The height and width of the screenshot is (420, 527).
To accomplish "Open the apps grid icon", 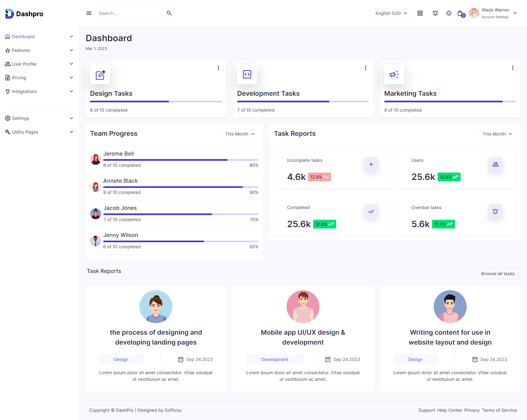I will click(420, 13).
